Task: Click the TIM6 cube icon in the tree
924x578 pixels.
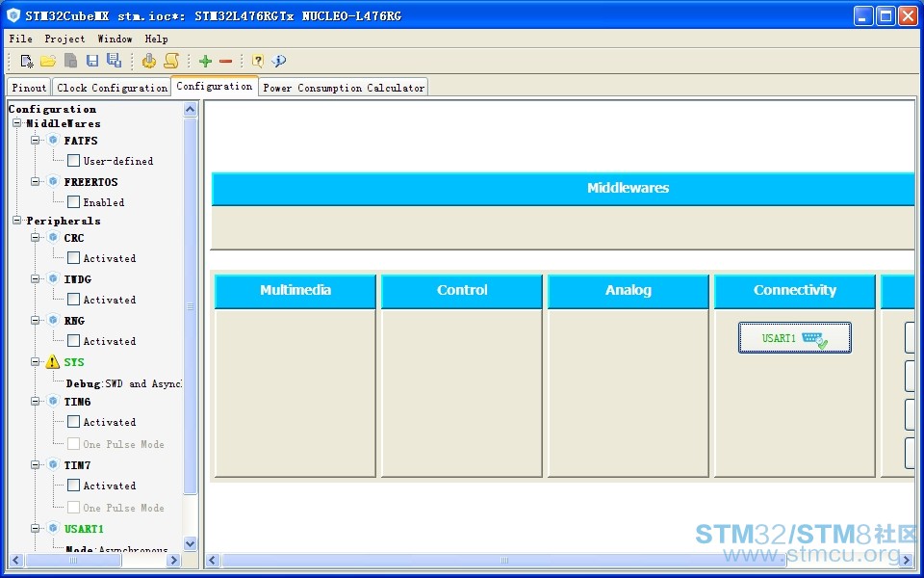Action: pos(54,401)
